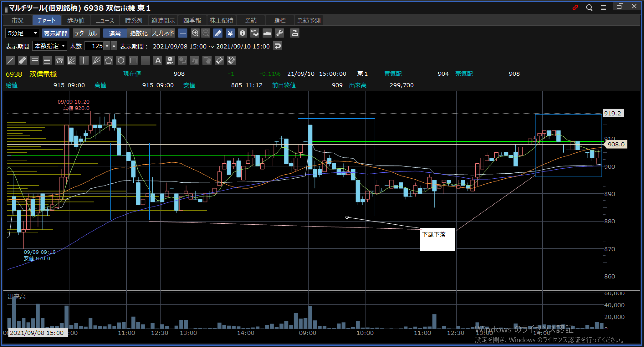The height and width of the screenshot is (347, 644).
Task: Select the trend line drawing tool
Action: click(x=10, y=61)
